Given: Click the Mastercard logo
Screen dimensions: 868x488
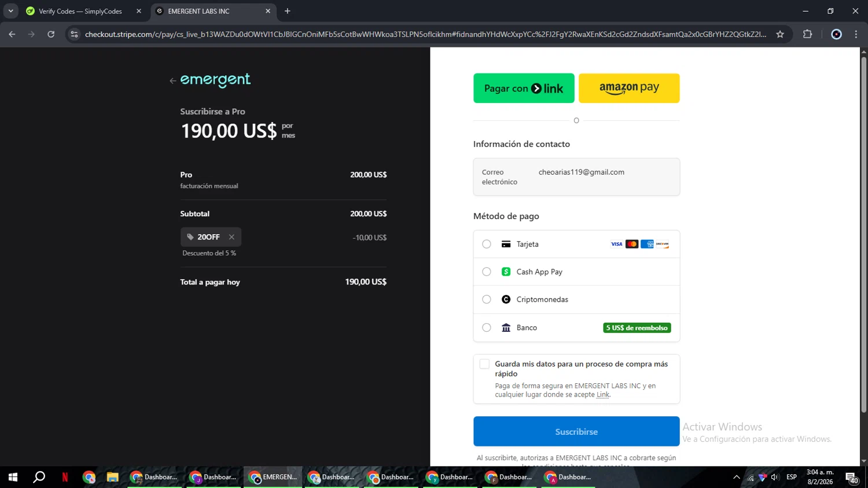Looking at the screenshot, I should click(632, 244).
